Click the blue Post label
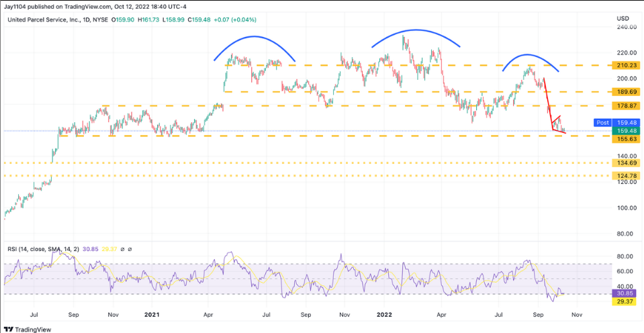Screen dimensions: 644x333 point(602,122)
